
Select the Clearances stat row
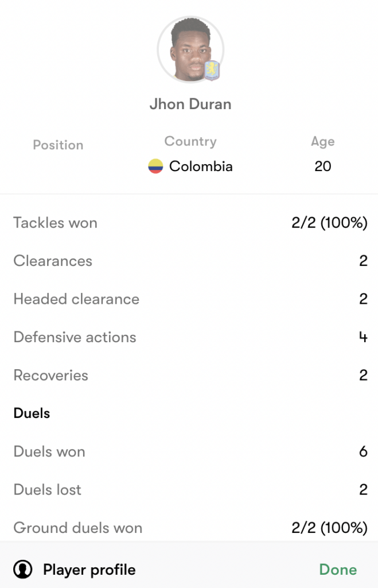[189, 261]
